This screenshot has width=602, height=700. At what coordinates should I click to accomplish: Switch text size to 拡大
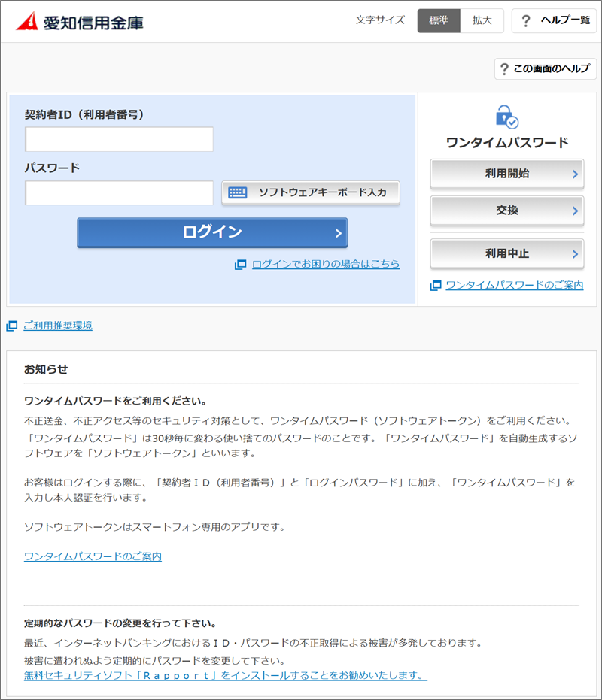pyautogui.click(x=482, y=20)
